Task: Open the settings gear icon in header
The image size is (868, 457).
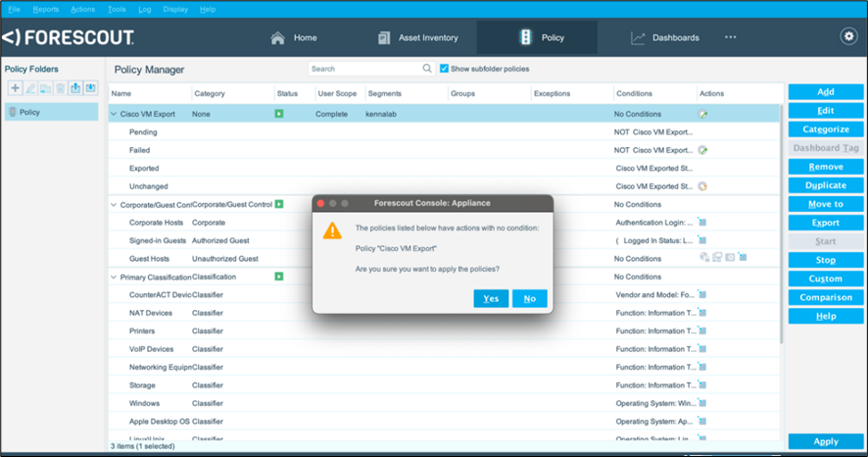Action: [x=848, y=36]
